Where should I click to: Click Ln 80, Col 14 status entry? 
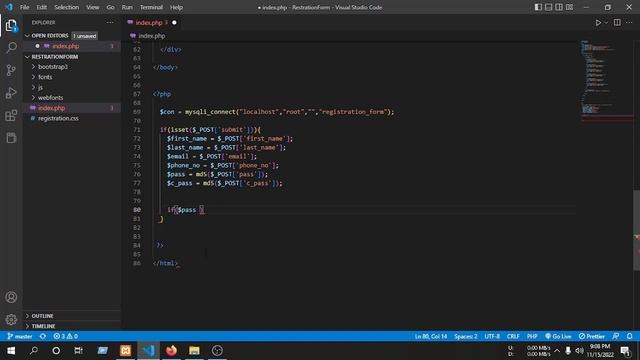tap(431, 336)
